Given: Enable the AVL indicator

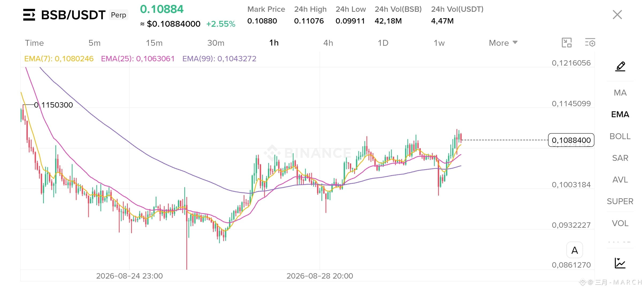Looking at the screenshot, I should (620, 180).
